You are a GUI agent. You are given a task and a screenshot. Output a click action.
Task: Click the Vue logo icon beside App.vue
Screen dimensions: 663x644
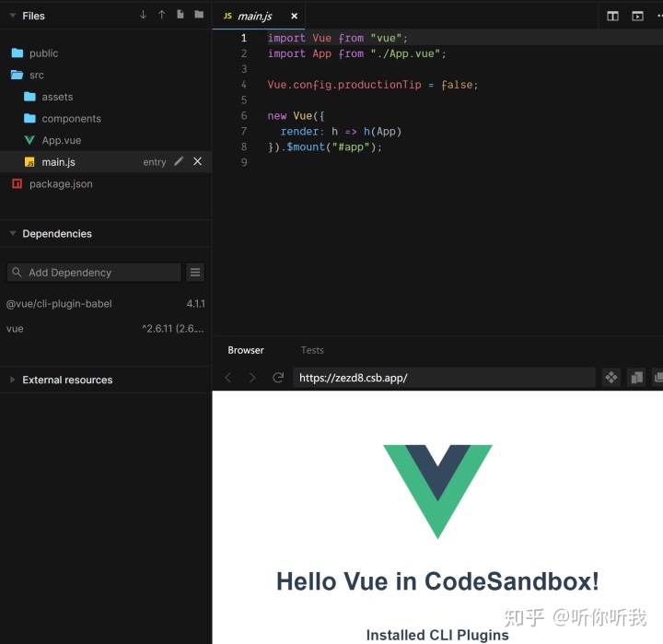click(29, 140)
